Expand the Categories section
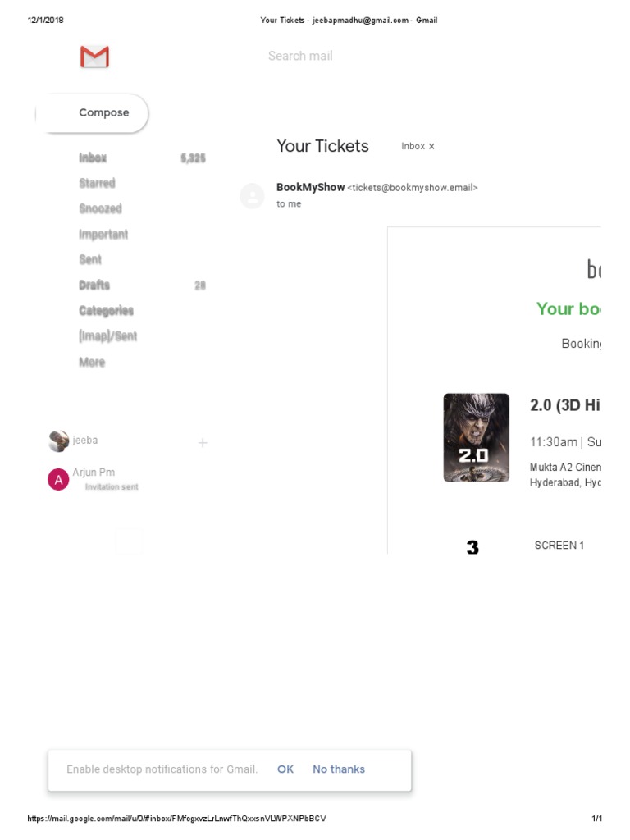This screenshot has width=630, height=840. 106,310
